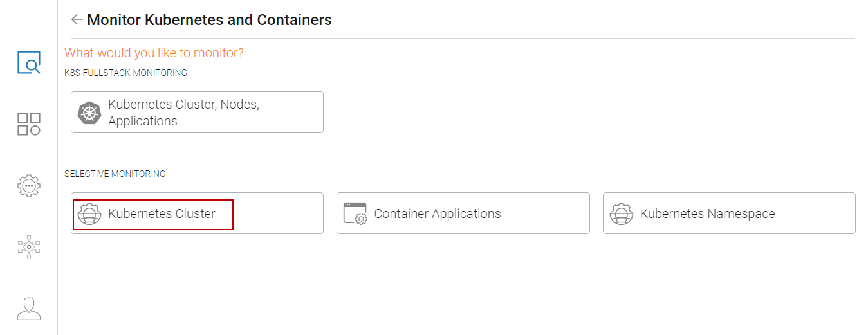Select the Container Applications label
This screenshot has width=868, height=335.
coord(438,214)
